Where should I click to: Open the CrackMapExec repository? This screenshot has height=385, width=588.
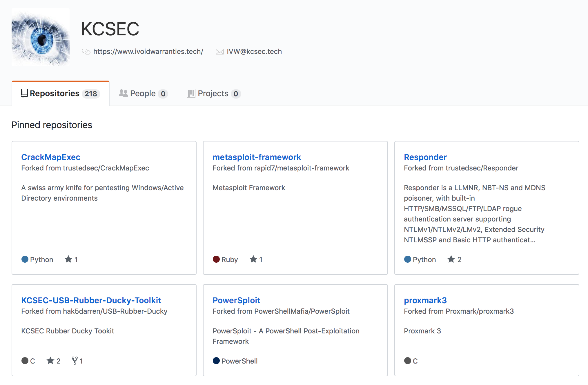pos(51,157)
